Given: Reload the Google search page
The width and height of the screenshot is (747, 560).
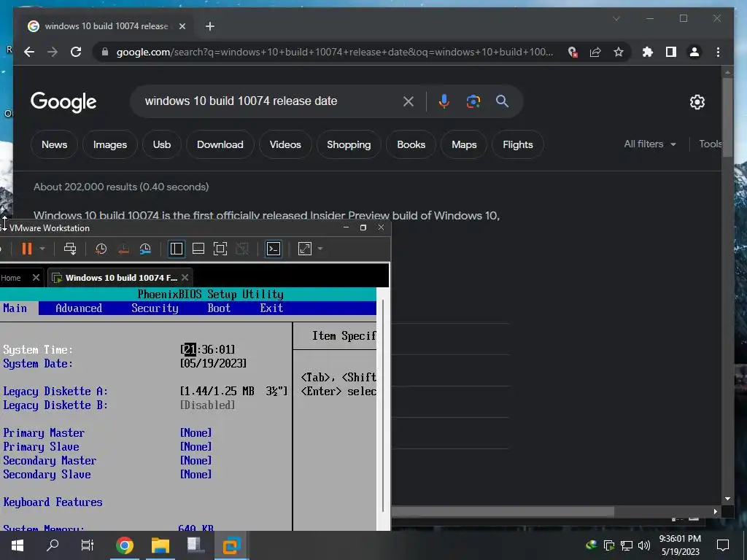Looking at the screenshot, I should click(x=76, y=52).
